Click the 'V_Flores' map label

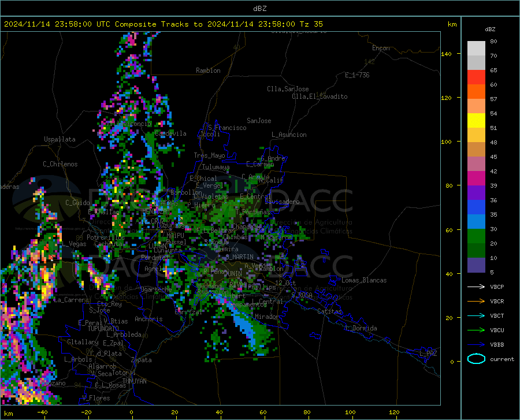96,398
